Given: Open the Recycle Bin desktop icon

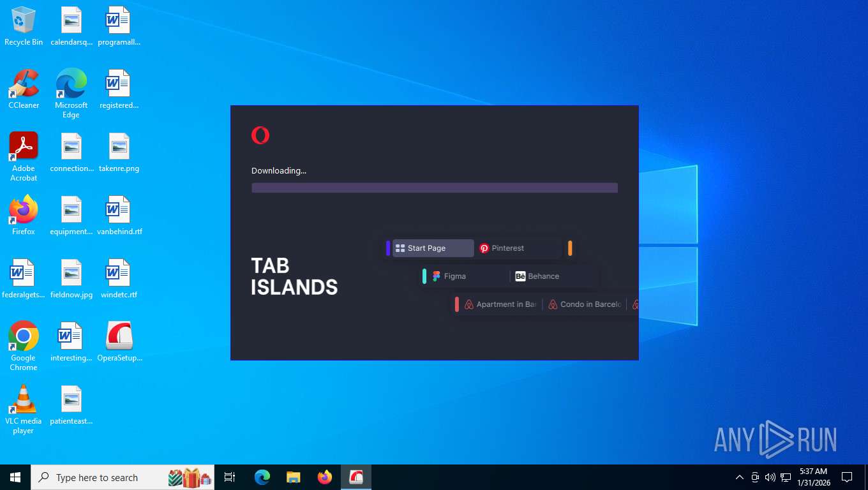Looking at the screenshot, I should [x=24, y=26].
